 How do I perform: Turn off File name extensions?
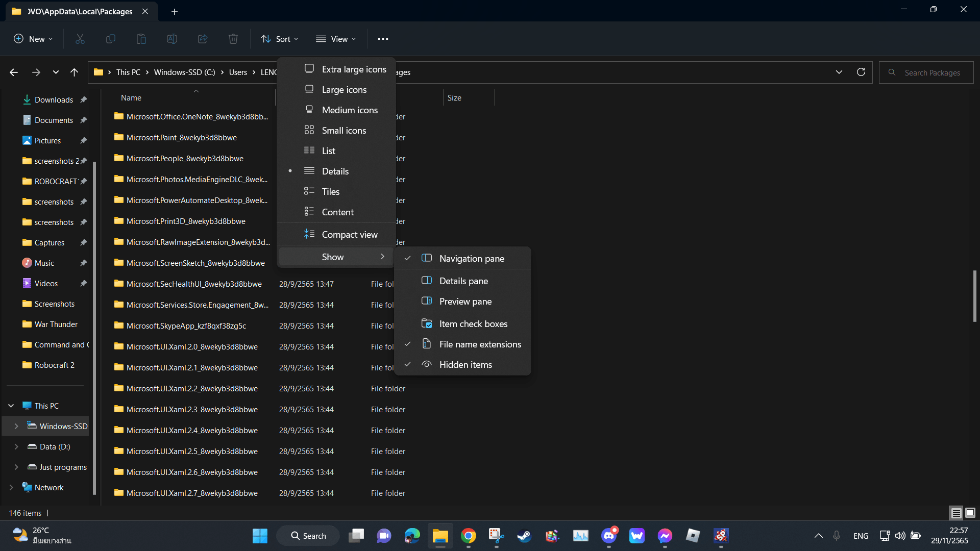pyautogui.click(x=480, y=344)
